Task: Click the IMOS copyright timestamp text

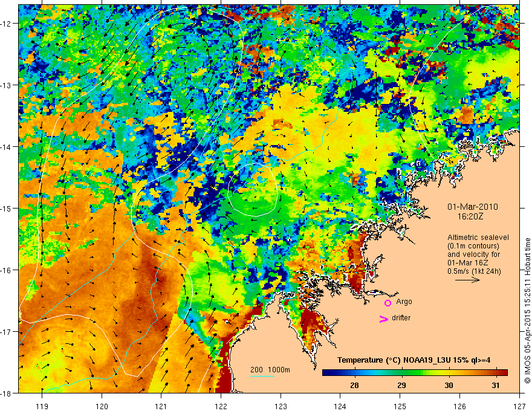Action: (528, 311)
